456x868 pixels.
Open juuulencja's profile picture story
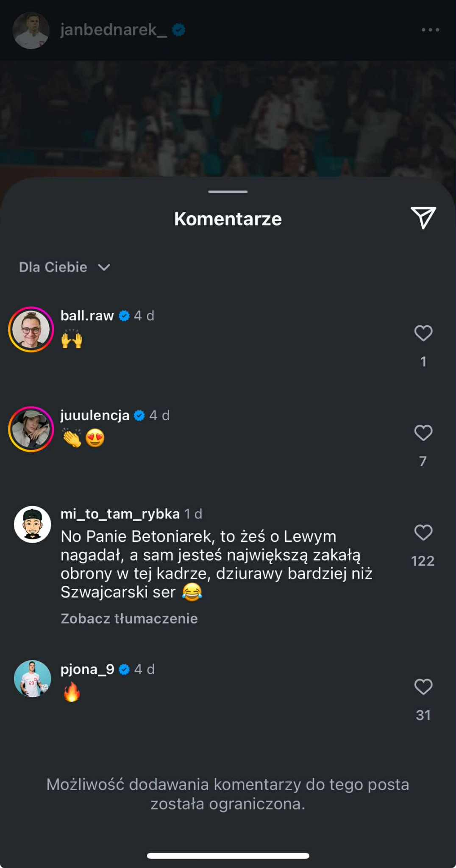click(x=31, y=429)
